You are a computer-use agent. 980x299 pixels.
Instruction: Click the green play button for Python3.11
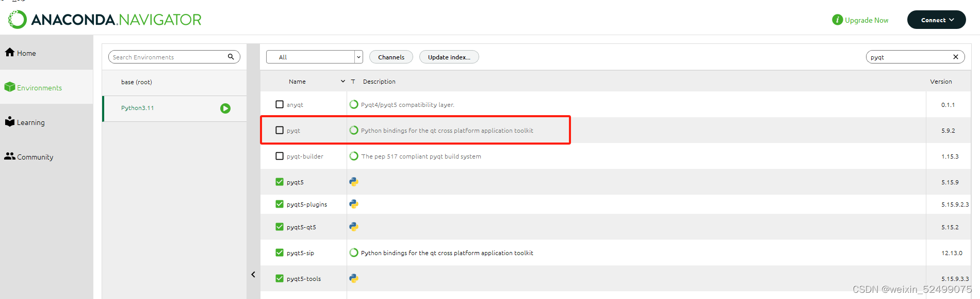225,108
